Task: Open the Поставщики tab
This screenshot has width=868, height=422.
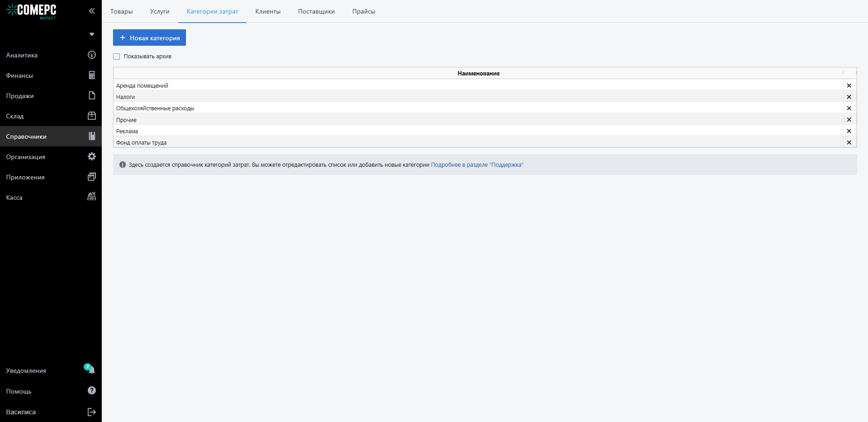Action: pos(316,11)
